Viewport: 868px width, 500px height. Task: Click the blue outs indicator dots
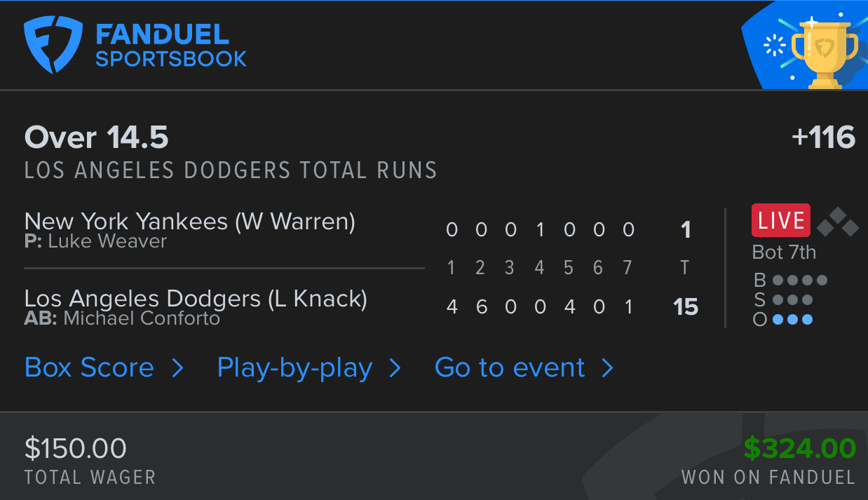792,320
